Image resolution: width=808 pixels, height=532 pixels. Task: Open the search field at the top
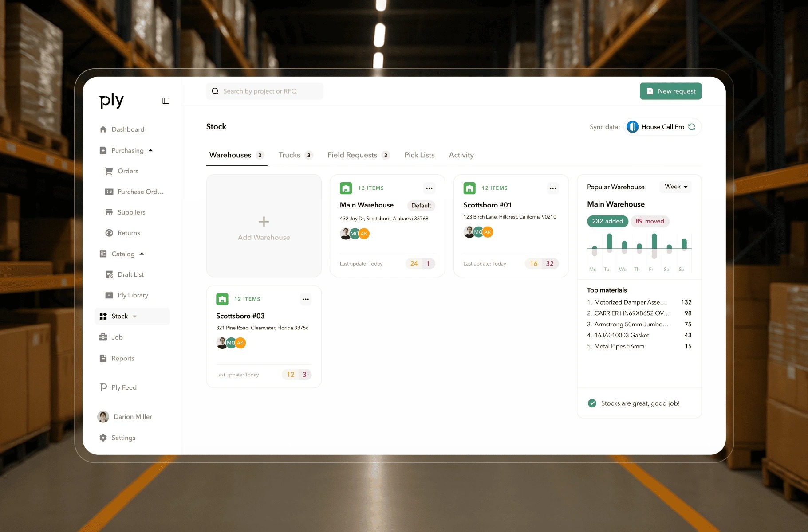coord(264,91)
